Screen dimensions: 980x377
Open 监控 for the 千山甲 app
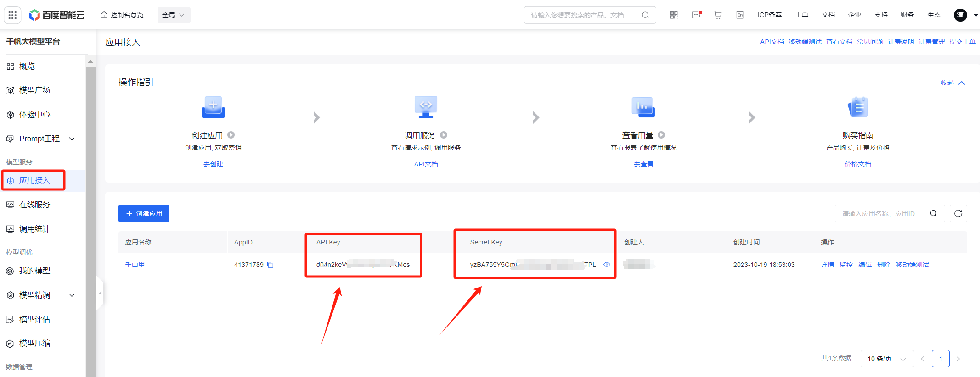(846, 265)
